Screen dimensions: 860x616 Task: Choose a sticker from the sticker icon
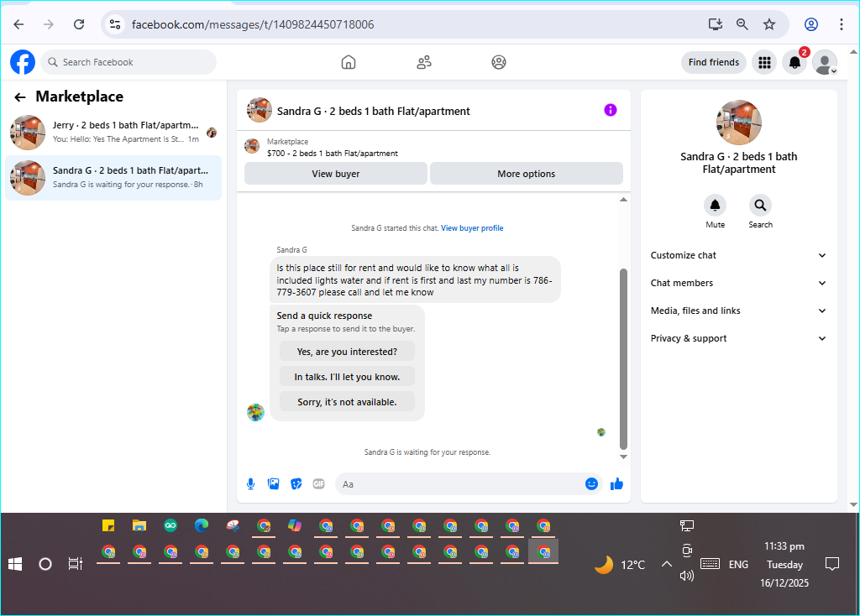[x=296, y=484]
